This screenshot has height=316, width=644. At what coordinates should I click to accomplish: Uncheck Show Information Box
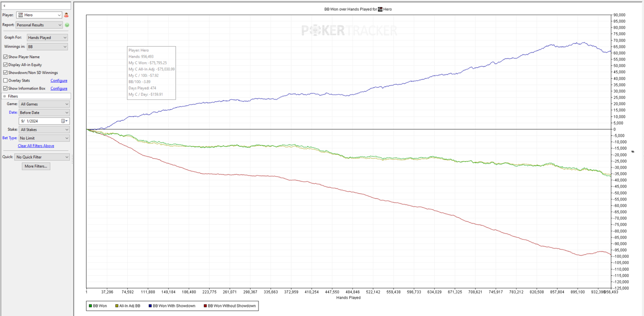(x=5, y=89)
